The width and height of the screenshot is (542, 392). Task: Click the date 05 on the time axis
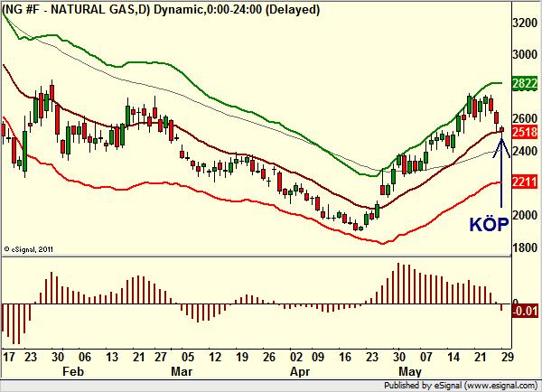click(x=187, y=357)
